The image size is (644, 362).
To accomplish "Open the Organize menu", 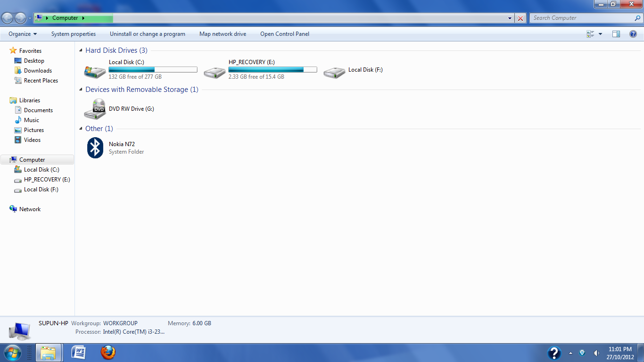I will [23, 34].
